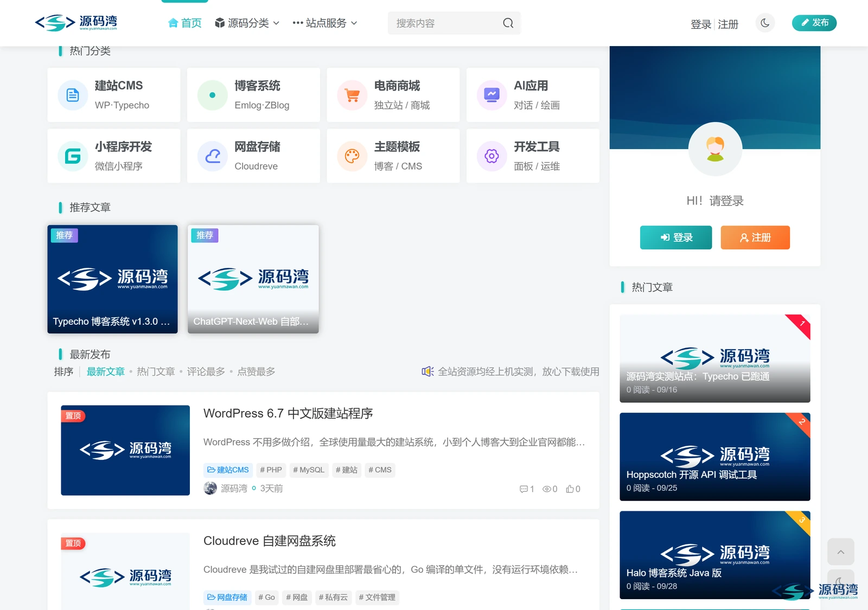Screen dimensions: 868x610
Task: Go to 首页 home tab
Action: (x=185, y=23)
